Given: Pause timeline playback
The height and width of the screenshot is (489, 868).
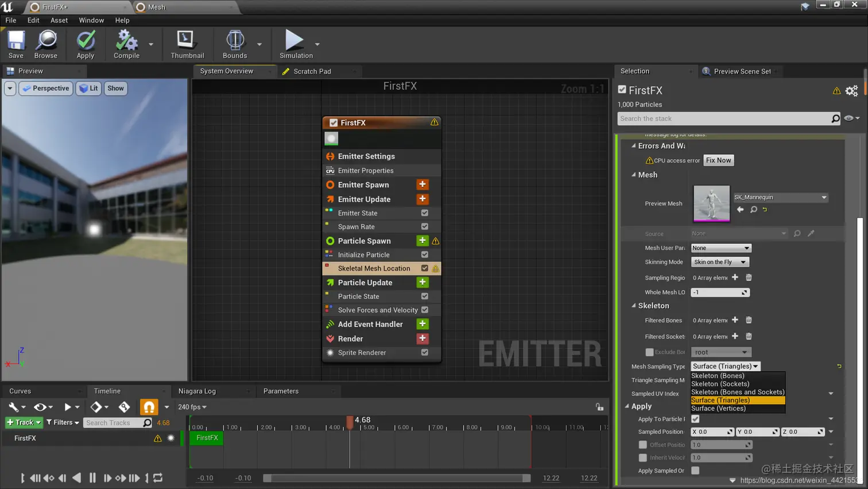Looking at the screenshot, I should click(x=92, y=478).
